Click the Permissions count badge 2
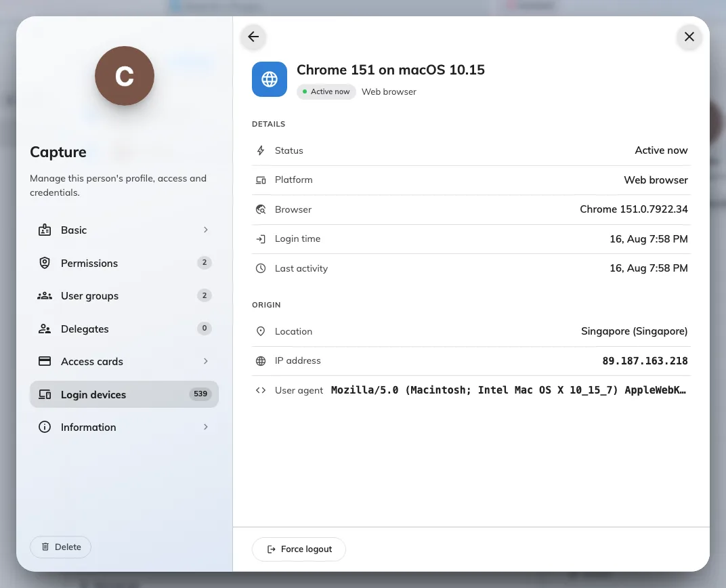 pyautogui.click(x=205, y=263)
